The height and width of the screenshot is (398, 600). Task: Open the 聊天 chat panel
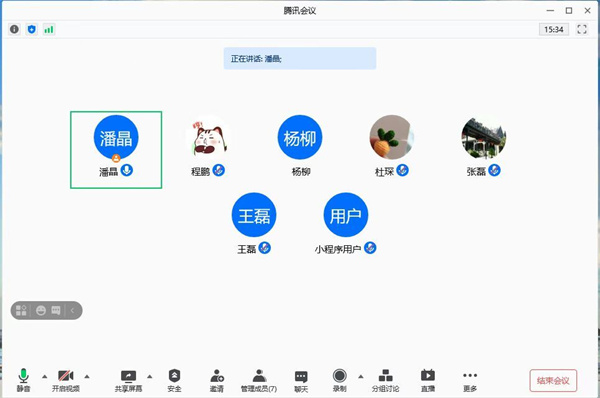click(301, 381)
